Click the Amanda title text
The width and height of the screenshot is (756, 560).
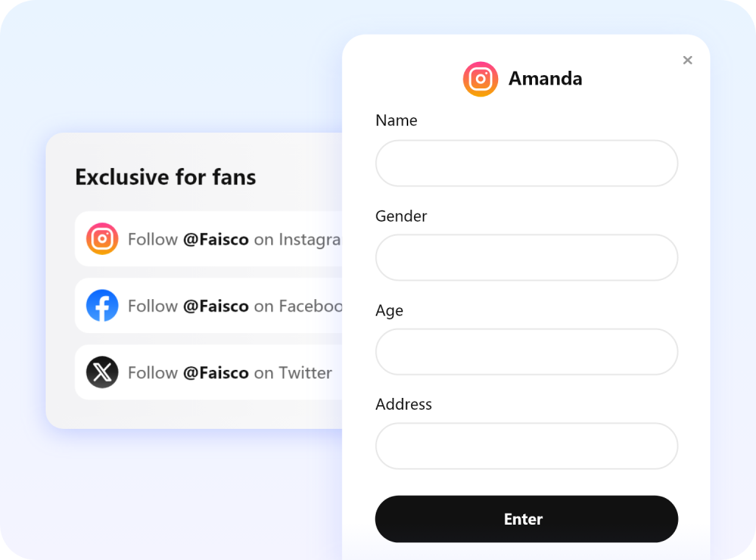(545, 79)
